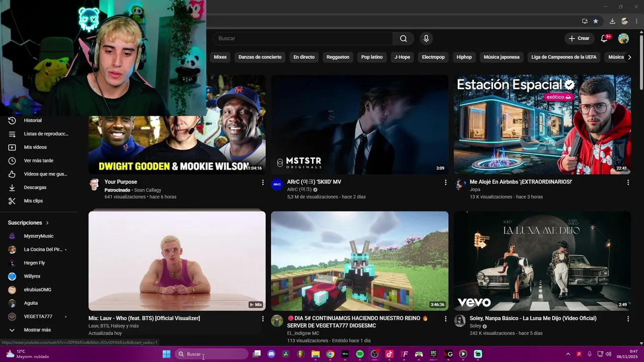Open Epic Games launcher in taskbar
The width and height of the screenshot is (644, 362).
point(434,354)
